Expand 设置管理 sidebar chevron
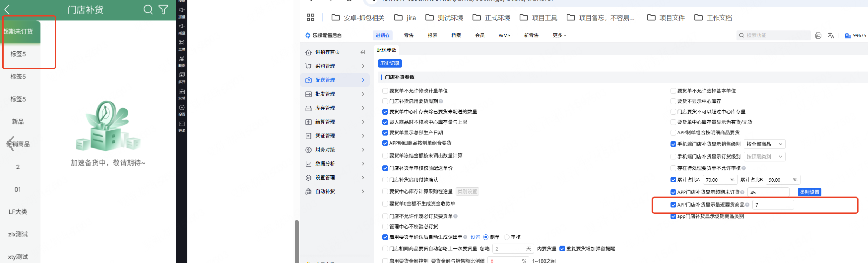The width and height of the screenshot is (868, 263). click(363, 178)
